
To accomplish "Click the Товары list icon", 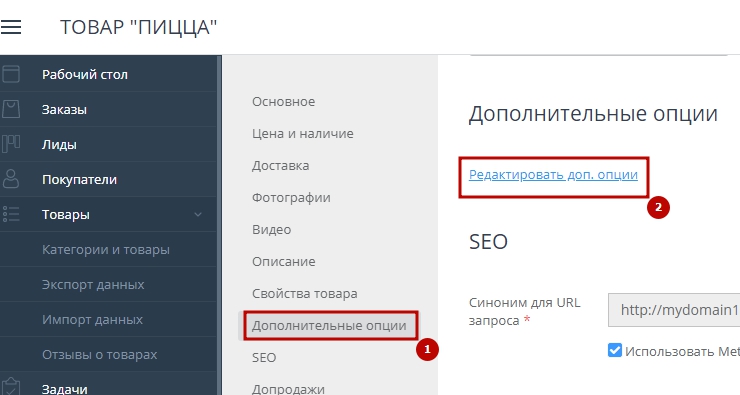I will 10,214.
